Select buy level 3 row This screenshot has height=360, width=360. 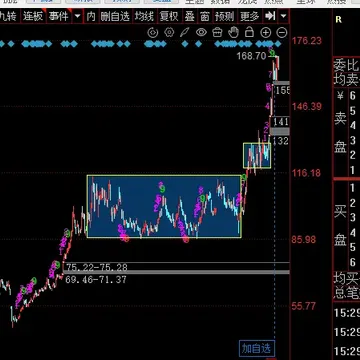pos(352,217)
